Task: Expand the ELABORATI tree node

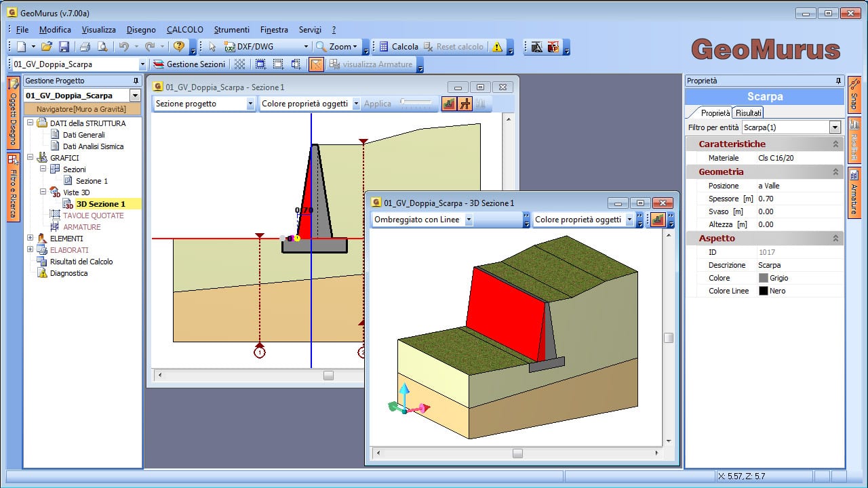Action: (x=31, y=250)
